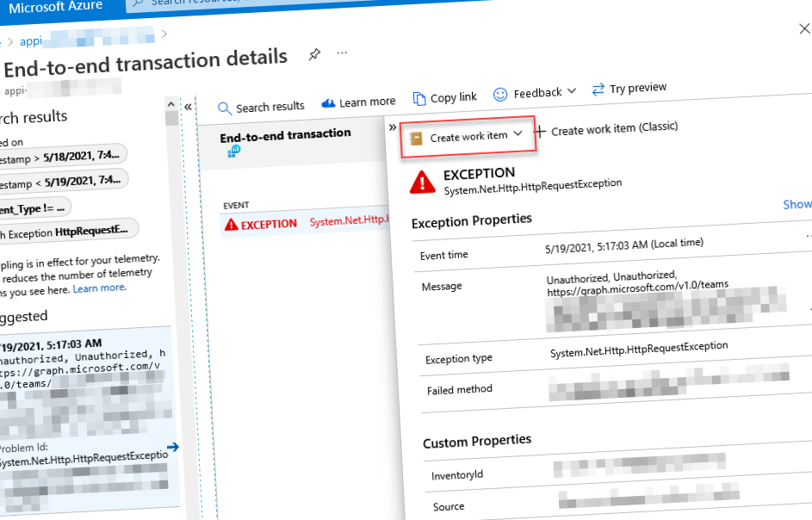This screenshot has height=520, width=812.
Task: Click the Search results magnifier icon
Action: (x=225, y=107)
